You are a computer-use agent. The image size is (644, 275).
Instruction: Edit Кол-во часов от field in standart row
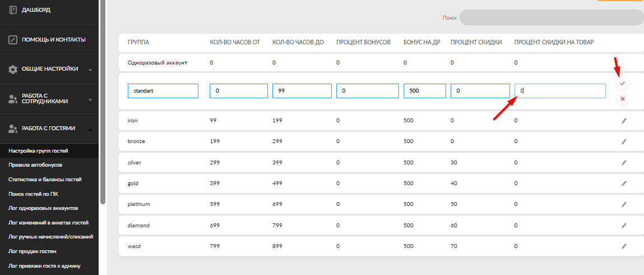(x=239, y=91)
